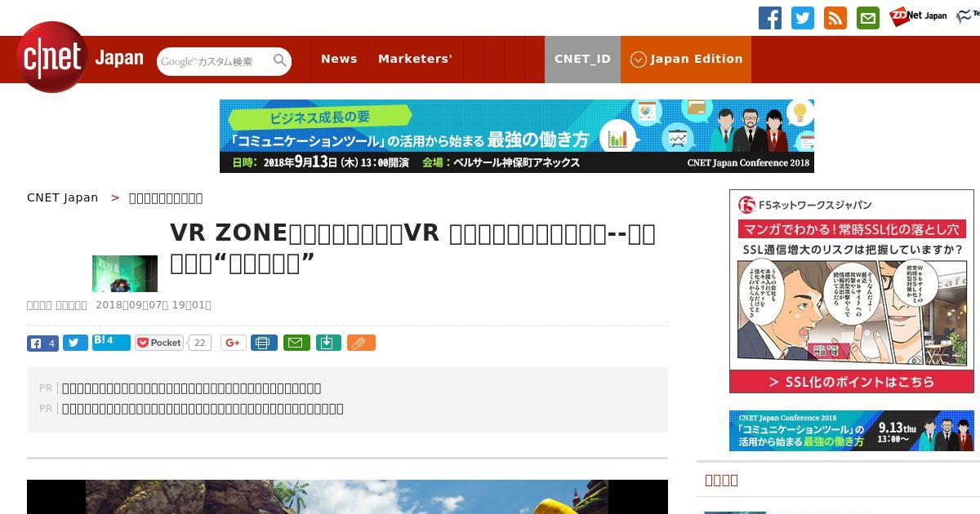Click the orange paperclip clip icon
The height and width of the screenshot is (514, 980).
(361, 343)
